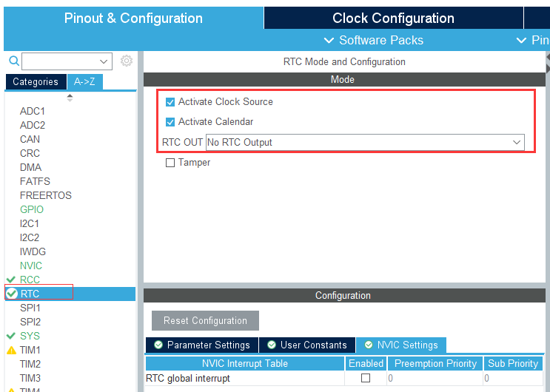Image resolution: width=550 pixels, height=392 pixels.
Task: Click the Enabled column header
Action: coord(366,363)
